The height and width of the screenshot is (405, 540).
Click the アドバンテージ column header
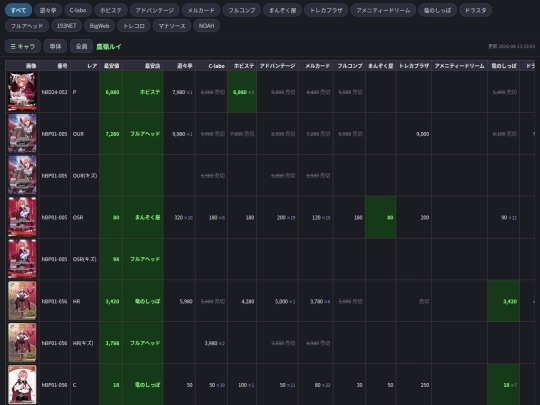pos(277,65)
